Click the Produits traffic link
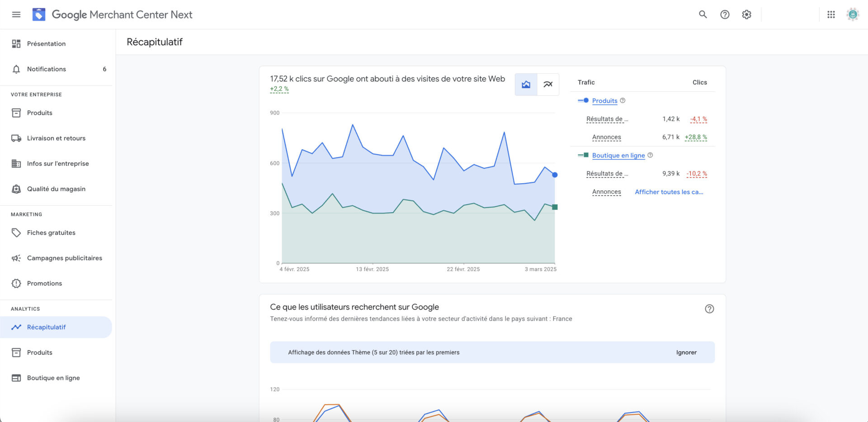 point(604,100)
